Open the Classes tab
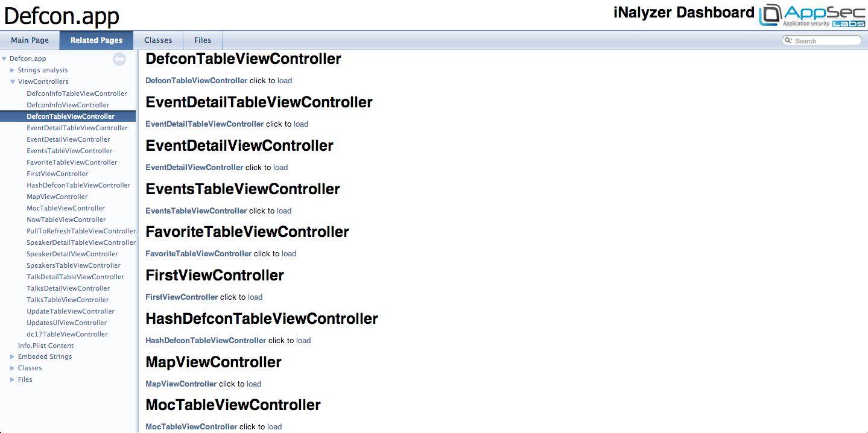Image resolution: width=868 pixels, height=433 pixels. click(158, 40)
